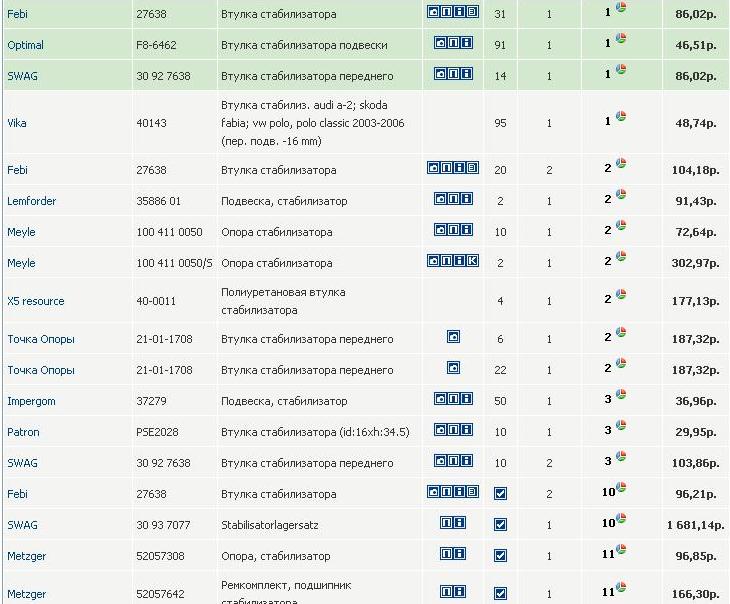Open the Lemforder brand link
Image resolution: width=730 pixels, height=604 pixels.
(31, 201)
